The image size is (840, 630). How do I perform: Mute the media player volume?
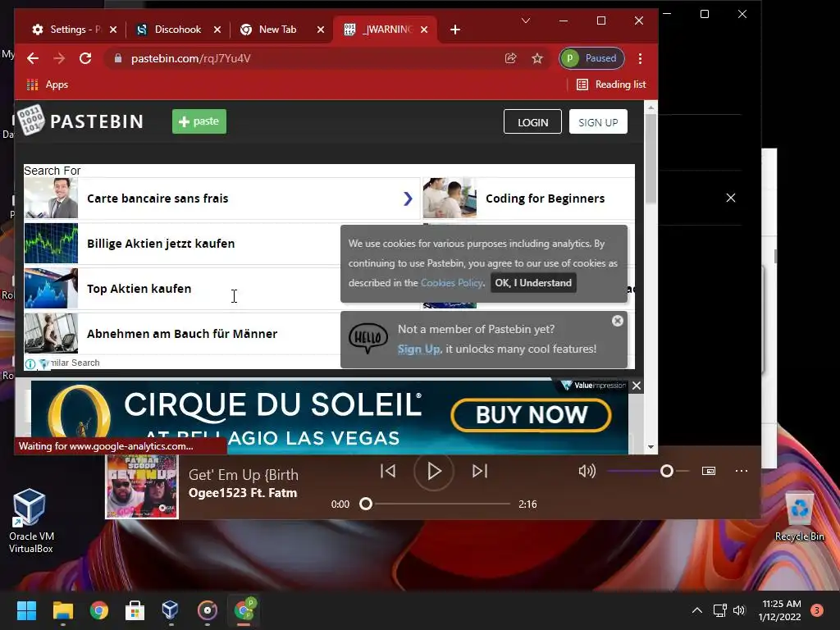587,471
